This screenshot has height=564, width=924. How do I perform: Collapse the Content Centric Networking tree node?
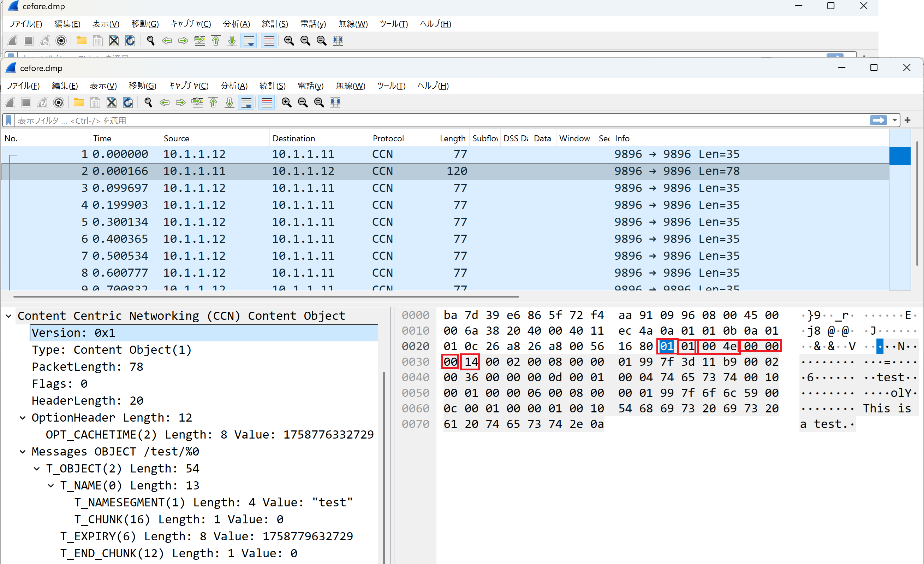[8, 316]
